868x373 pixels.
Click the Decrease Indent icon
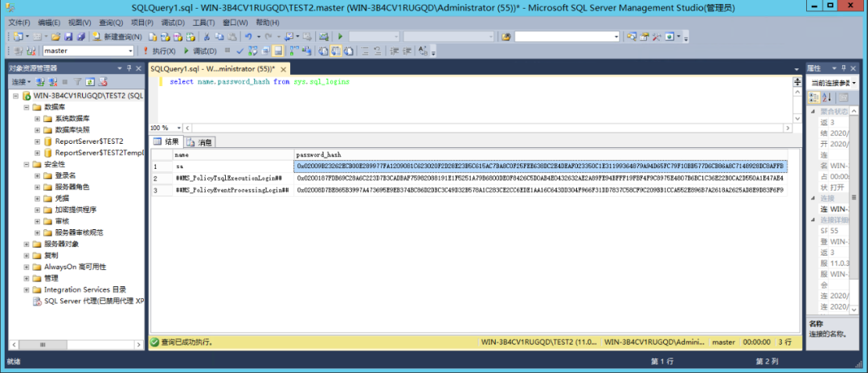tap(395, 51)
